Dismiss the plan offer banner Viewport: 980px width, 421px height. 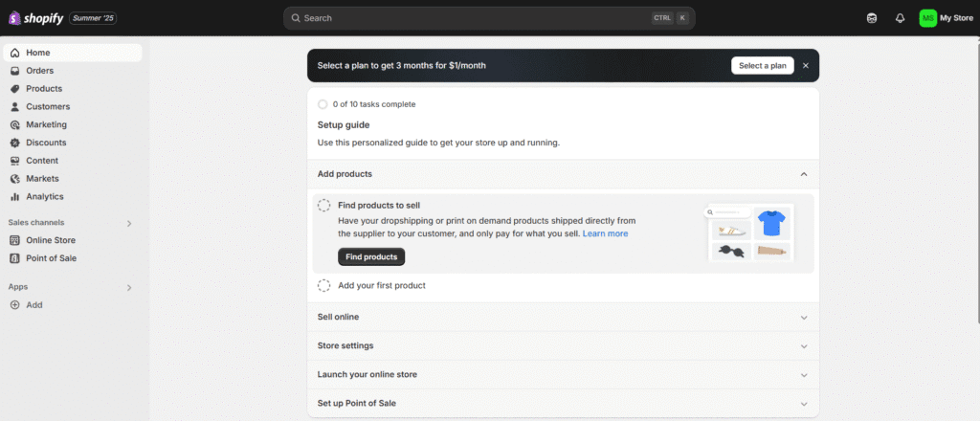(x=806, y=66)
